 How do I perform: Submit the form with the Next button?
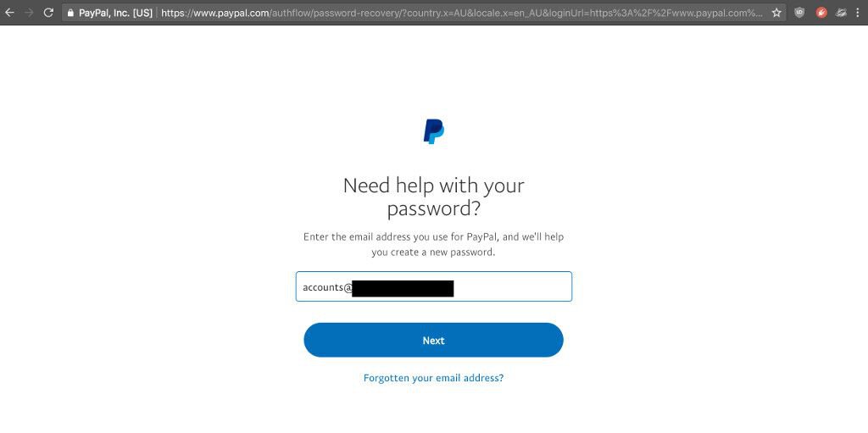coord(433,340)
